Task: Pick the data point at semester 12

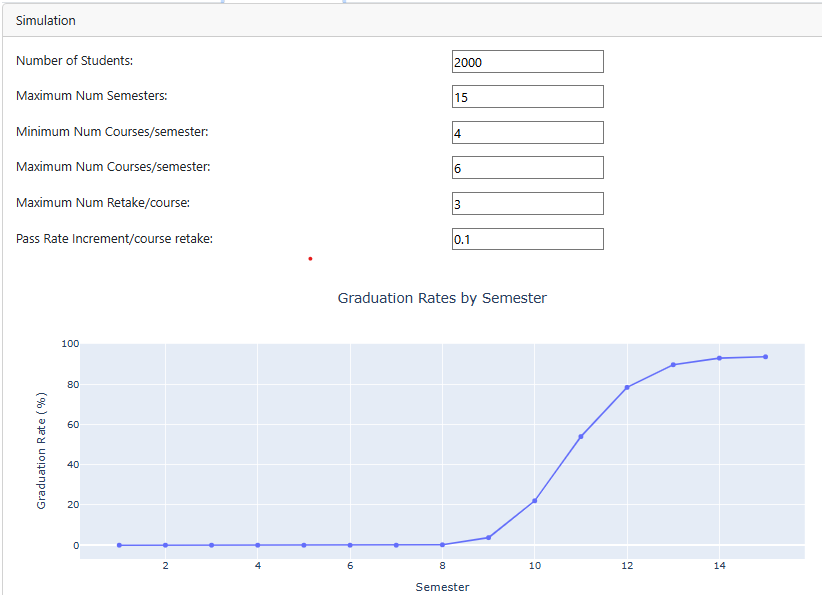Action: (627, 388)
